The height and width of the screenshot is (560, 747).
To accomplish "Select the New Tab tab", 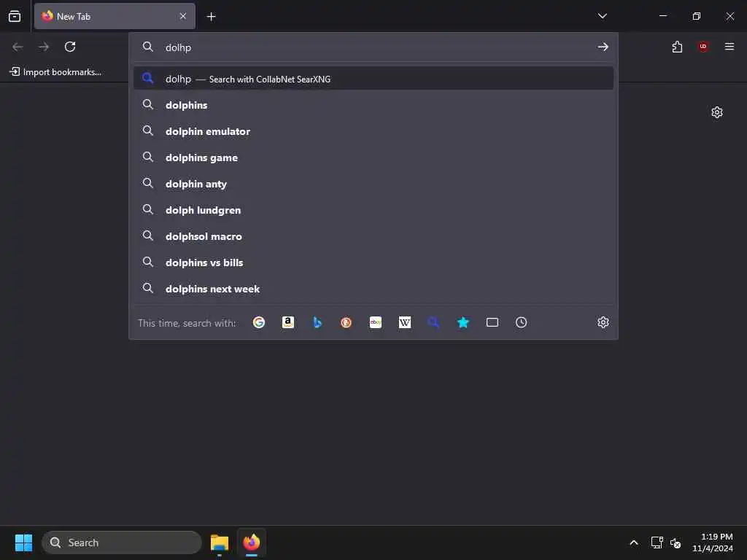I will click(115, 16).
